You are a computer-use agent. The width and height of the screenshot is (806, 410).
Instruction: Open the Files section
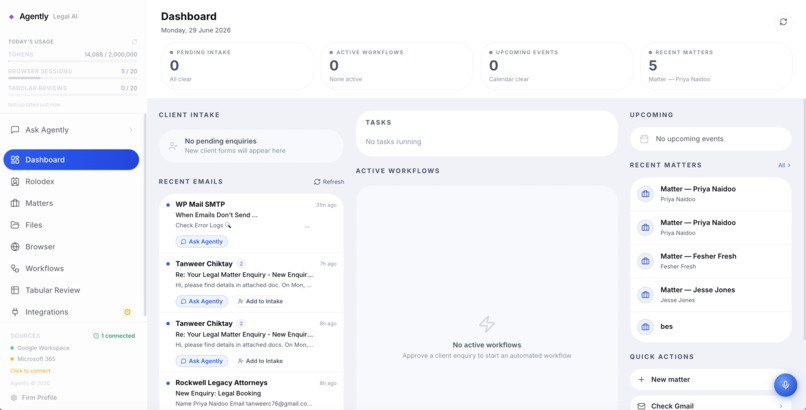[71, 225]
